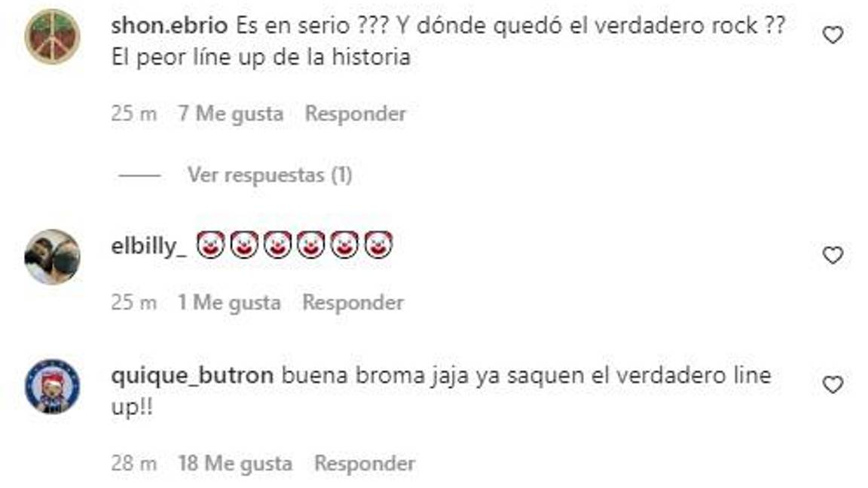The image size is (868, 488).
Task: Like shon.ebrio's comment with the heart icon
Action: coord(833,35)
